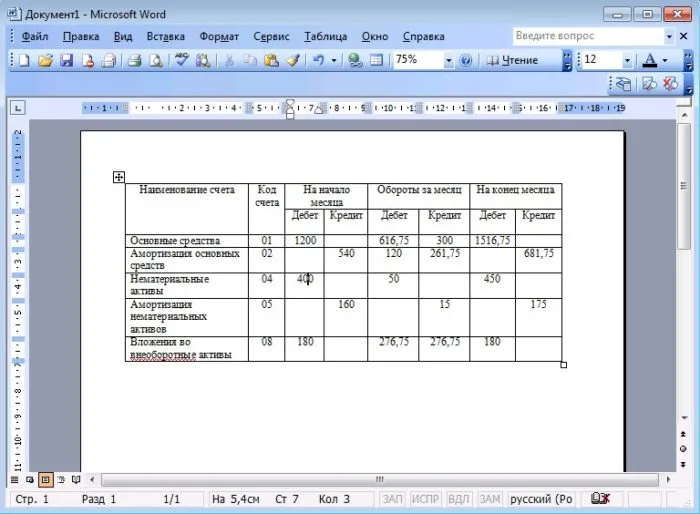This screenshot has height=514, width=700.
Task: Create a new blank document
Action: [24, 60]
